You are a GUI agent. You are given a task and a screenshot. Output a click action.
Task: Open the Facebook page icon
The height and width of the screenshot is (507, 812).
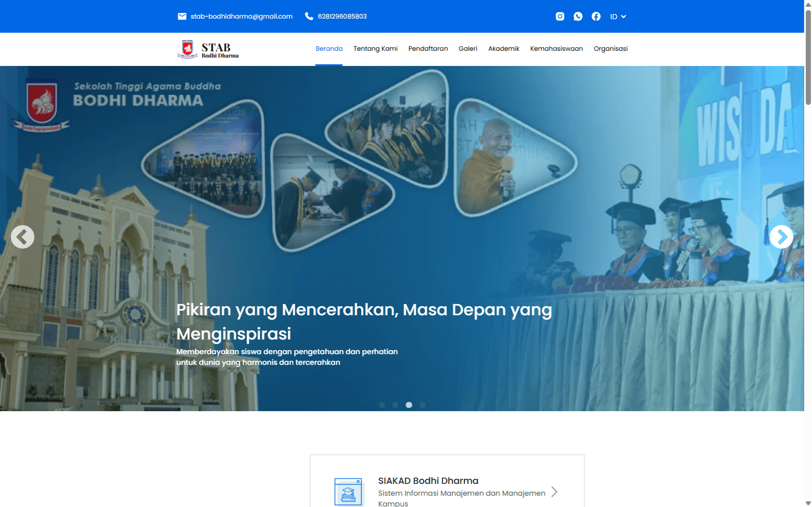tap(596, 16)
